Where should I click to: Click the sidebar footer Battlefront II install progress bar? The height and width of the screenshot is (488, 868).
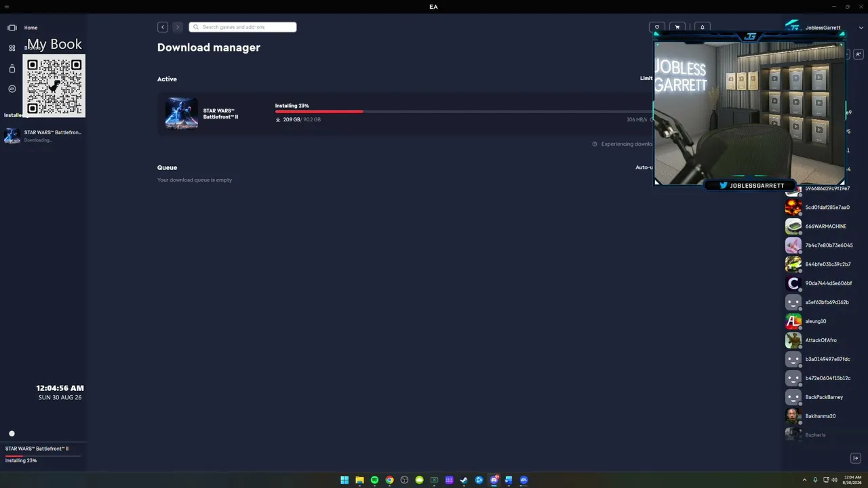point(43,455)
